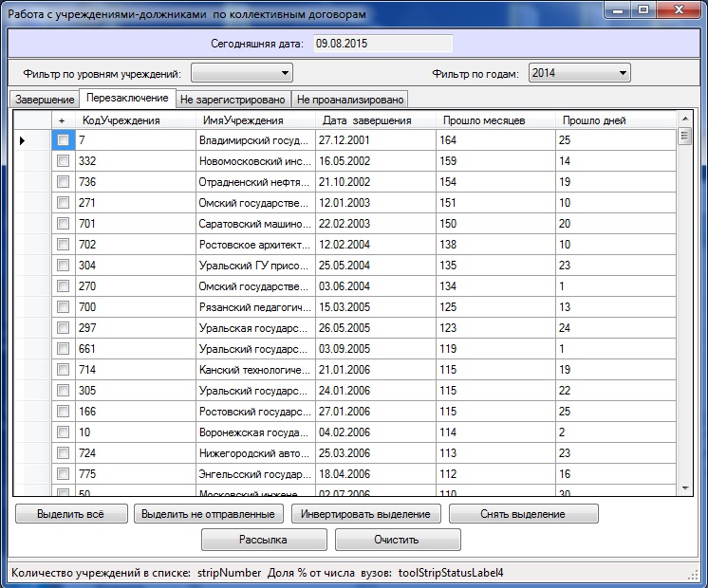Check the box for row code 736
Viewport: 708px width, 588px height.
(x=64, y=182)
